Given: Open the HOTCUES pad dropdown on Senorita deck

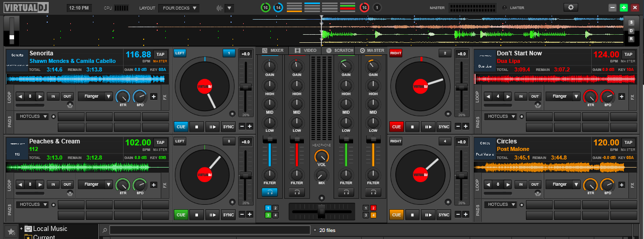Looking at the screenshot, I should coord(32,116).
